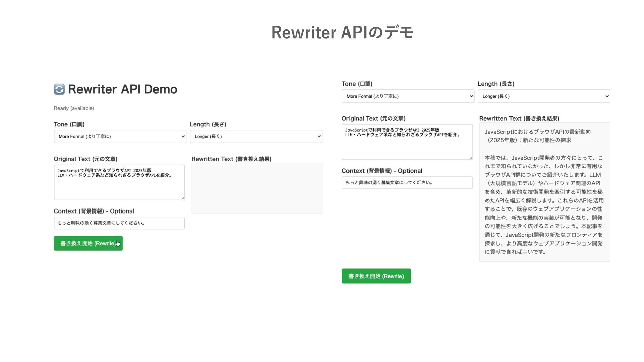644x362 pixels.
Task: Expand the right Length Longer dropdown
Action: coord(543,96)
